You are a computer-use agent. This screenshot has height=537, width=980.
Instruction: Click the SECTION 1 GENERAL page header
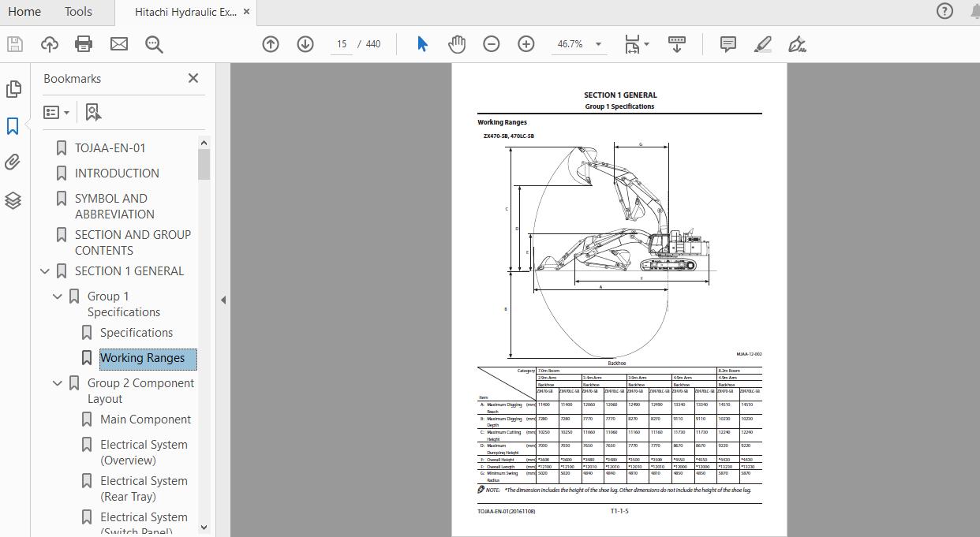pos(620,95)
